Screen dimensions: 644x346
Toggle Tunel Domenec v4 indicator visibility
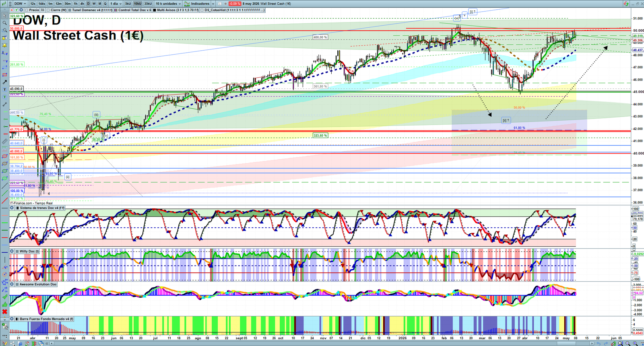pyautogui.click(x=70, y=10)
